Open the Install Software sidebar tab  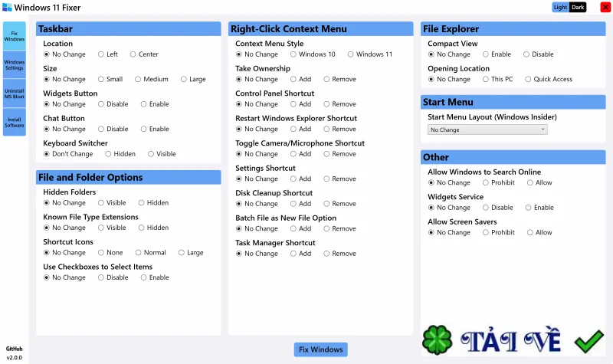[x=15, y=123]
